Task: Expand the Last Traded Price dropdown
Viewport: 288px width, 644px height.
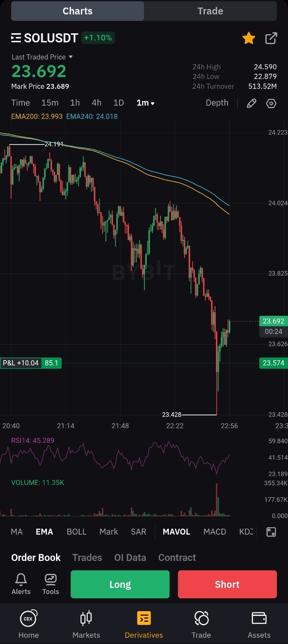Action: point(42,57)
